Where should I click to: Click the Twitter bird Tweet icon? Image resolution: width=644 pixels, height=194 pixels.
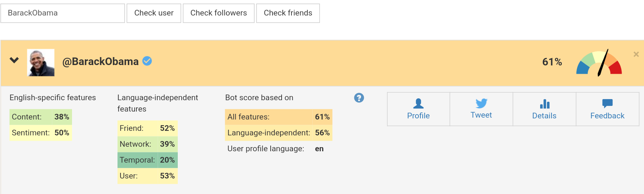pos(481,103)
